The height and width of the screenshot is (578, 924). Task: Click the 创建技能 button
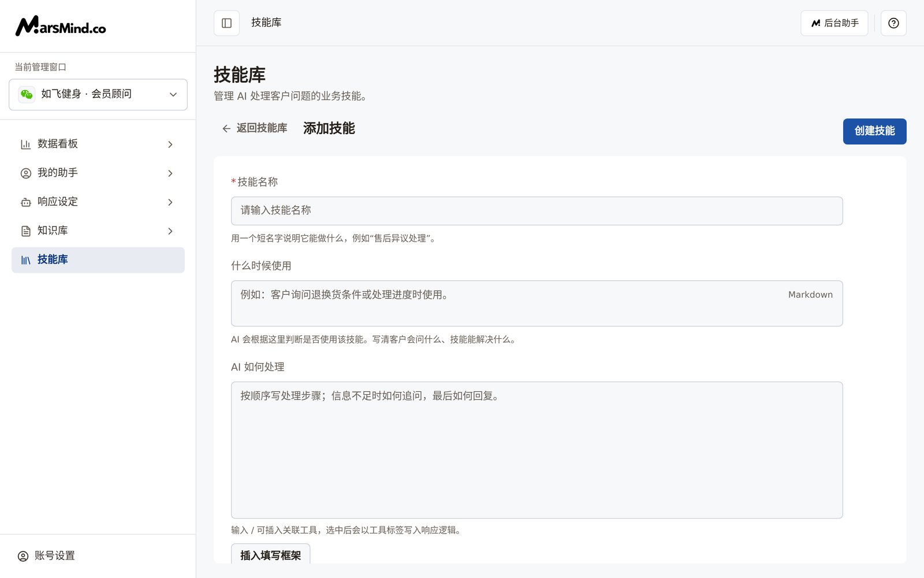[874, 131]
